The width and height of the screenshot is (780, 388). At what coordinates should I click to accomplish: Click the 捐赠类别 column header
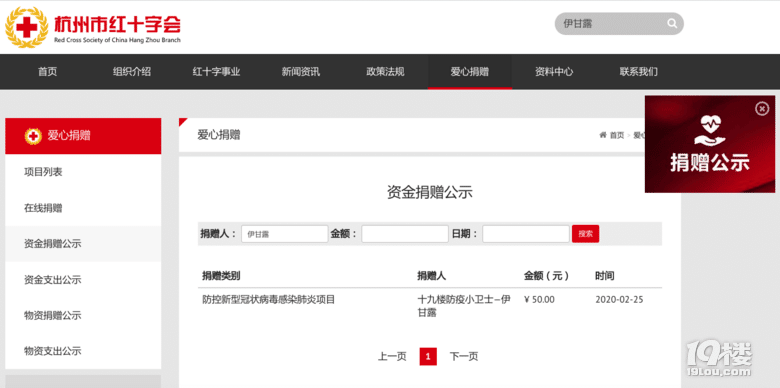coord(221,276)
